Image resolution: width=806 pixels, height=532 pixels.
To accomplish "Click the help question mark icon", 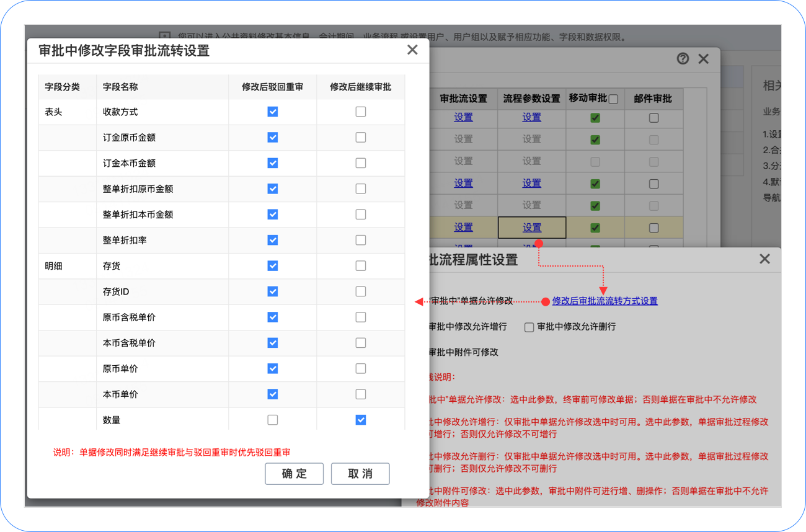I will (x=683, y=59).
